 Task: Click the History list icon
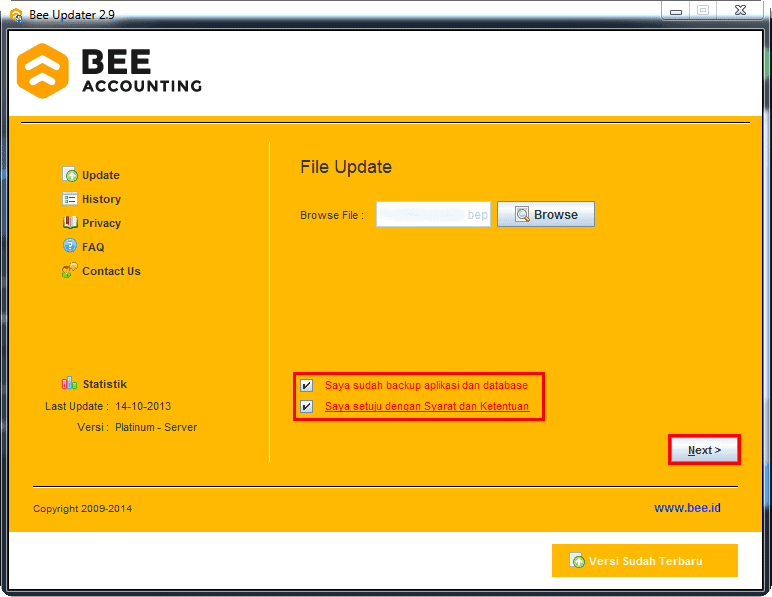coord(70,199)
